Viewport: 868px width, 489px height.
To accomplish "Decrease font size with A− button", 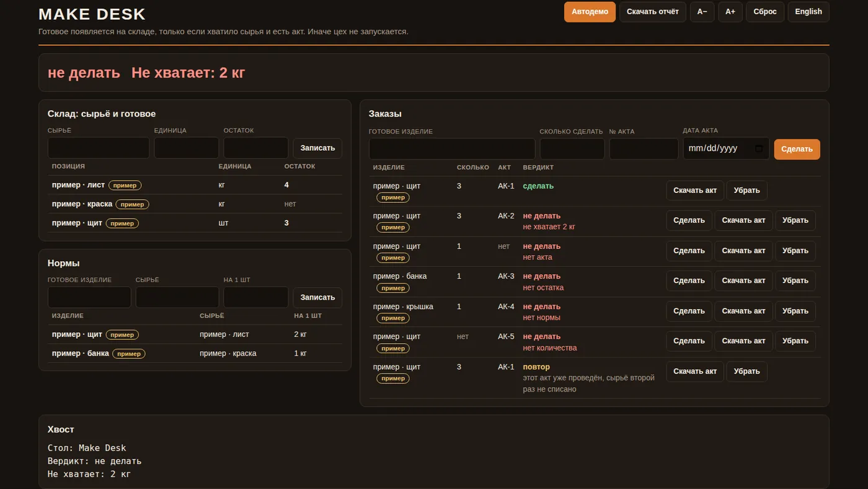I will click(x=702, y=12).
